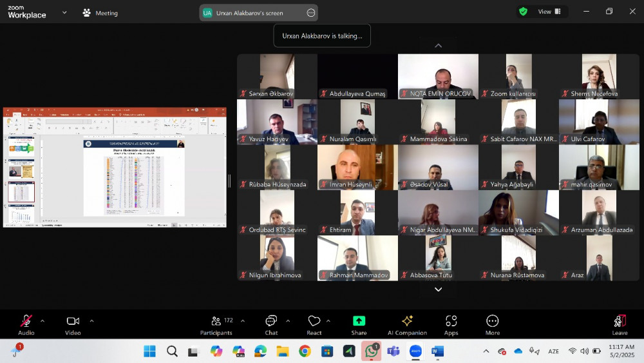Select Imran Hüseynli's video tile
The image size is (644, 363).
pyautogui.click(x=357, y=167)
